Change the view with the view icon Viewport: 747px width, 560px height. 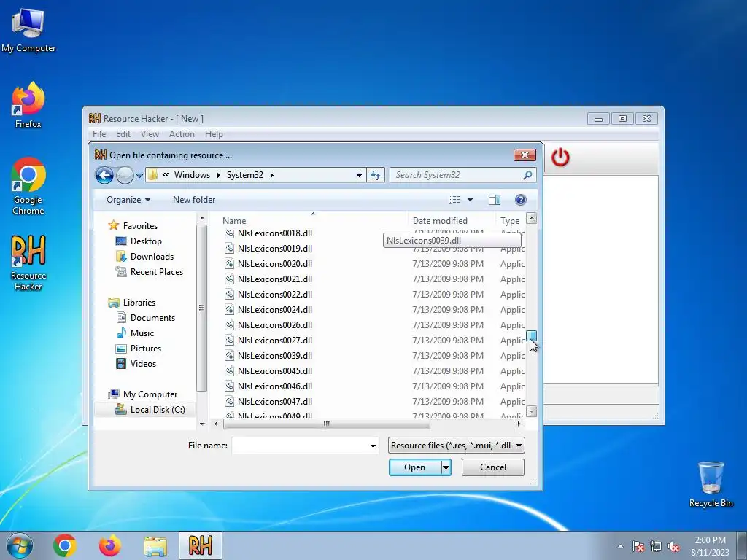click(x=454, y=200)
